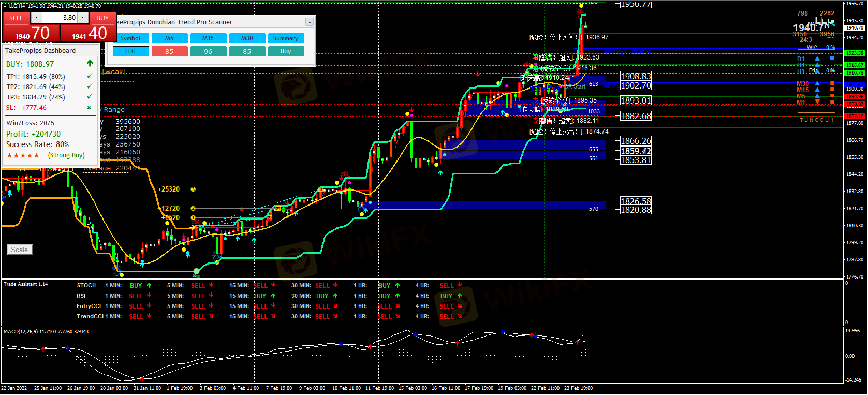Open the M30 column in scanner
Screen dimensions: 868x395
click(x=247, y=38)
